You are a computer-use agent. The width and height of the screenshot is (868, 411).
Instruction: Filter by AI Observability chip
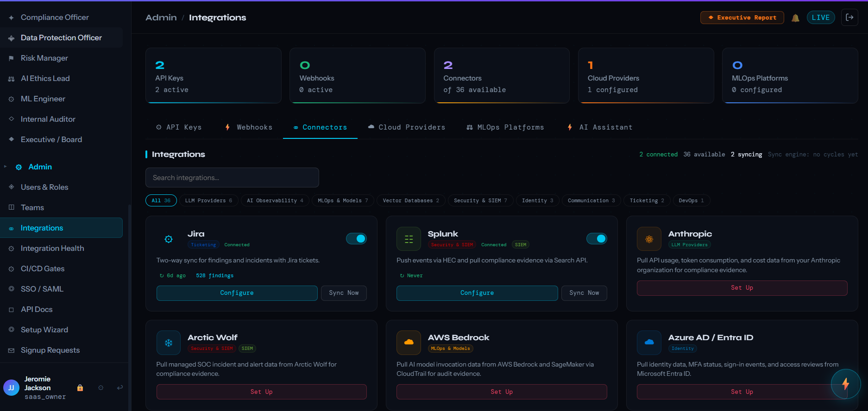point(275,200)
